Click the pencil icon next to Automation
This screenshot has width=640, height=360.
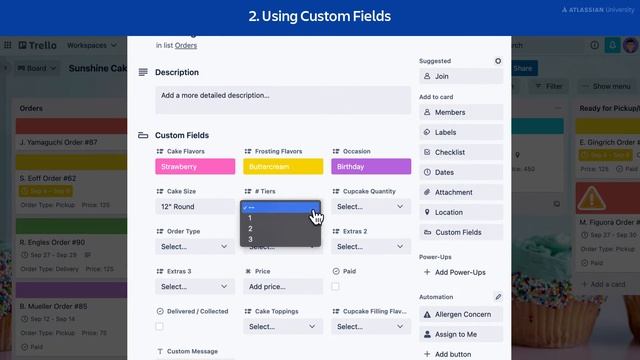point(498,297)
